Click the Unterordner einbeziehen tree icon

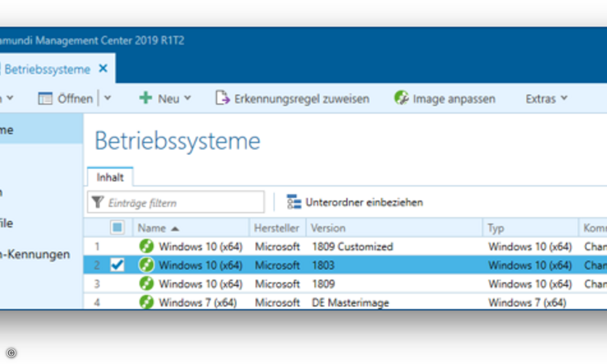coord(293,202)
